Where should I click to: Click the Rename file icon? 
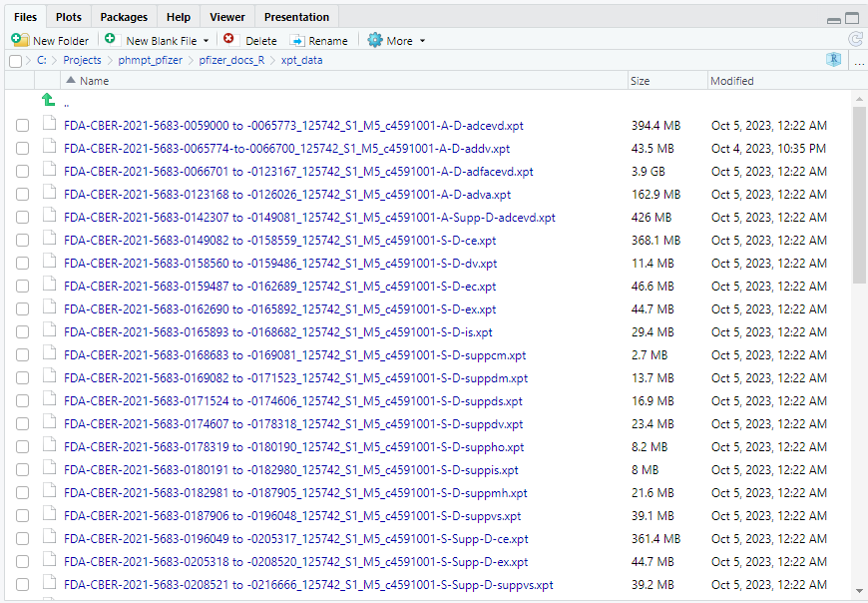pyautogui.click(x=297, y=40)
